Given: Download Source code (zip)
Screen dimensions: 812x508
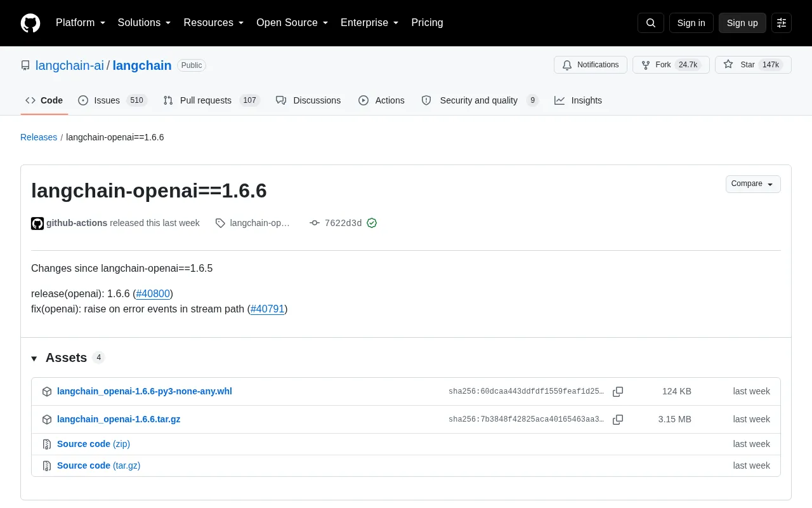Looking at the screenshot, I should point(93,444).
